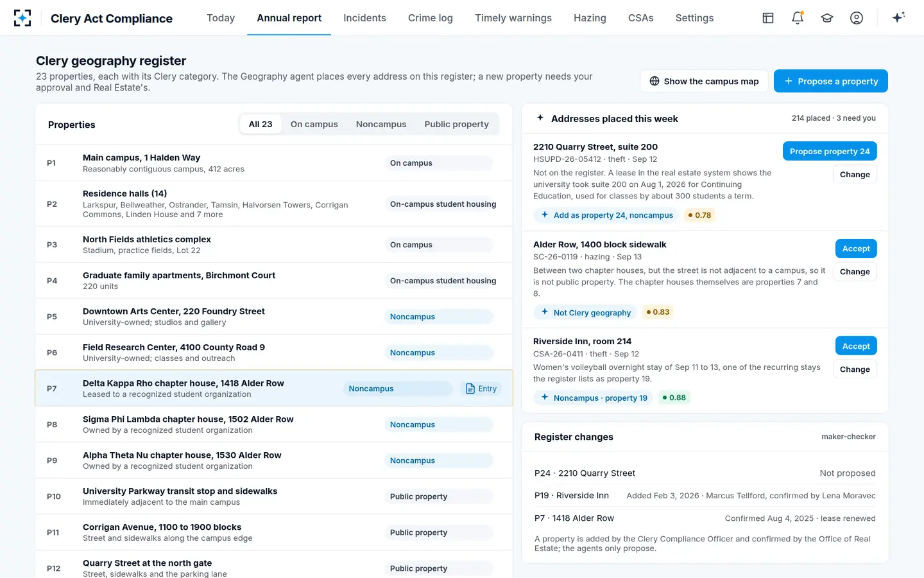924x578 pixels.
Task: Filter properties by On campus
Action: pos(314,124)
